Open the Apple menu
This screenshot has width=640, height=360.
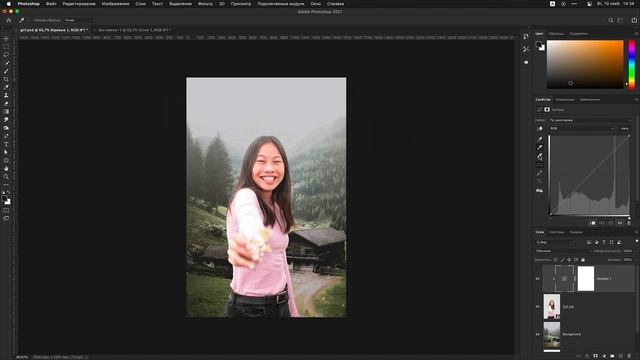point(9,4)
